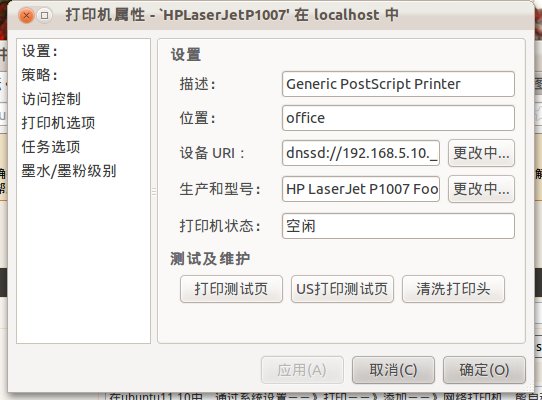
Task: Change make and model via 更改中 button
Action: coord(482,189)
